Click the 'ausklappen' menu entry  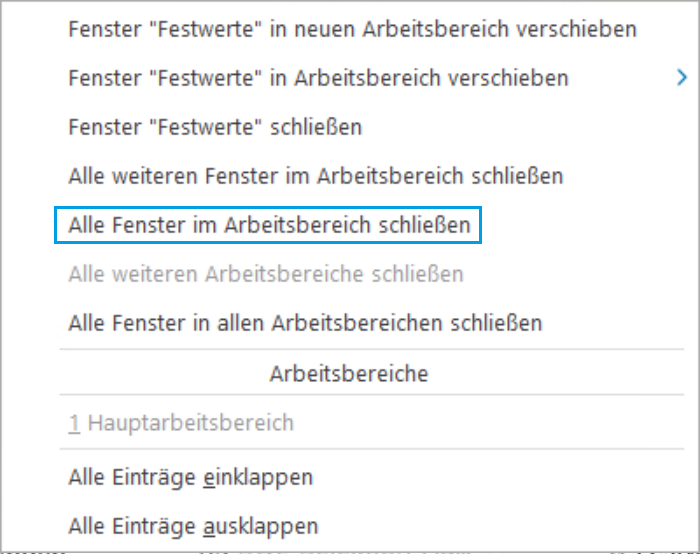pos(193,525)
